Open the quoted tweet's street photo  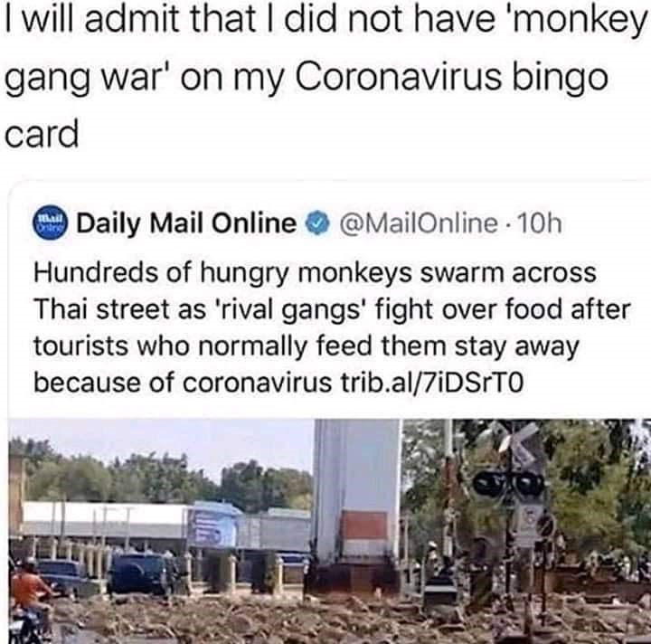tap(329, 532)
